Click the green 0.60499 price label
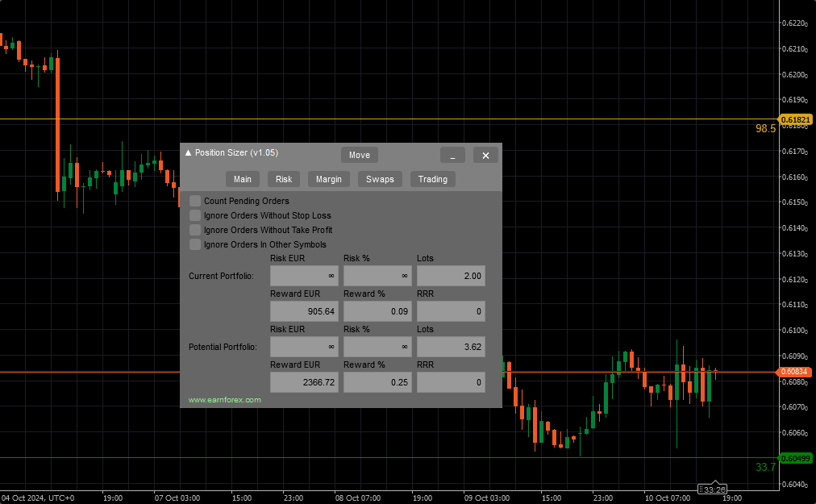The width and height of the screenshot is (816, 504). click(797, 458)
